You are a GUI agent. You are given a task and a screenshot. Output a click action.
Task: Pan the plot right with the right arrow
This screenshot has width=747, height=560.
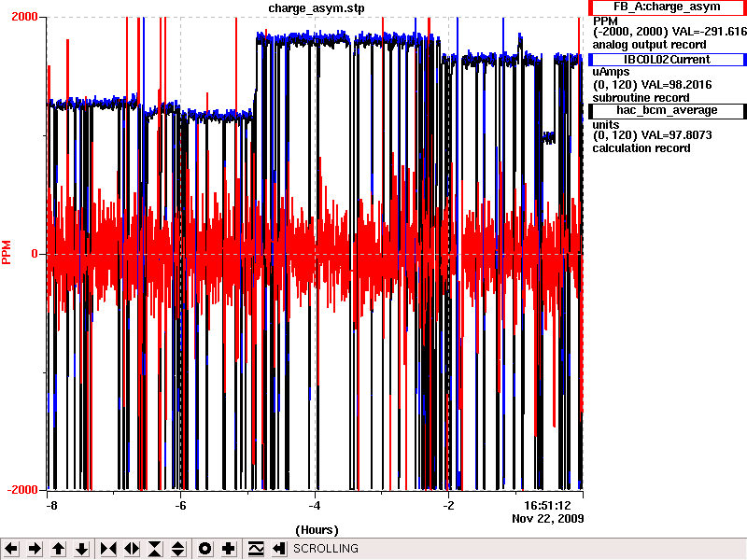click(x=35, y=549)
